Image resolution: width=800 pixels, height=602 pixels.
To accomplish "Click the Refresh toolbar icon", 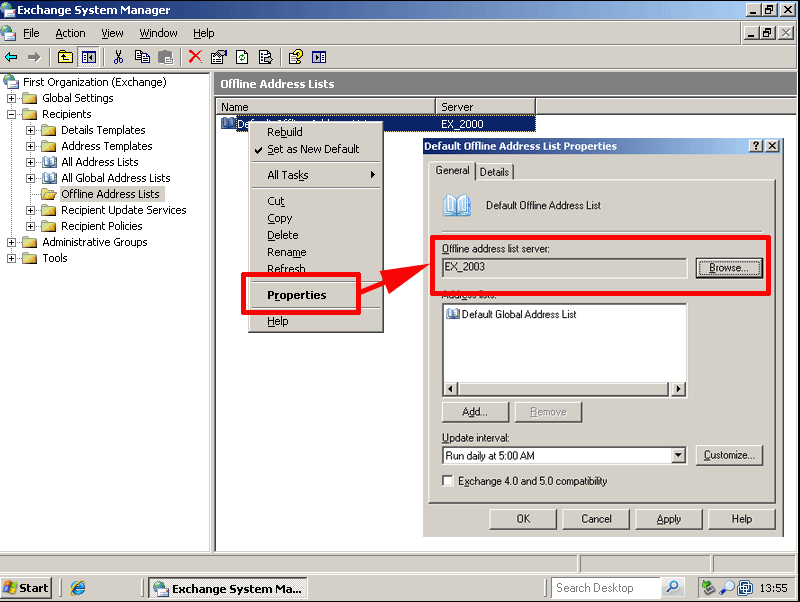I will click(242, 57).
